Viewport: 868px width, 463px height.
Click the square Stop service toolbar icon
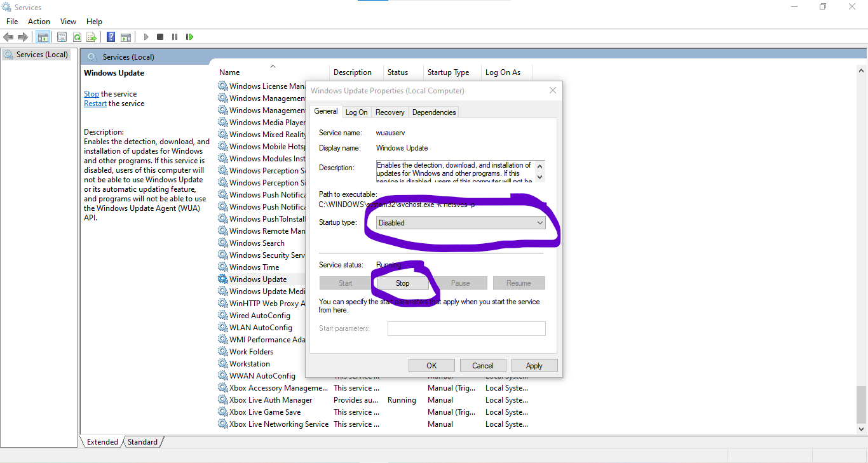click(159, 36)
